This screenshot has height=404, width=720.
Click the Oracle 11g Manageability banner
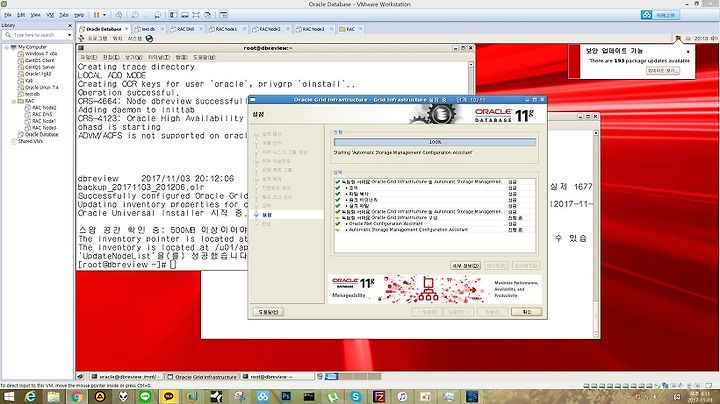pos(434,289)
